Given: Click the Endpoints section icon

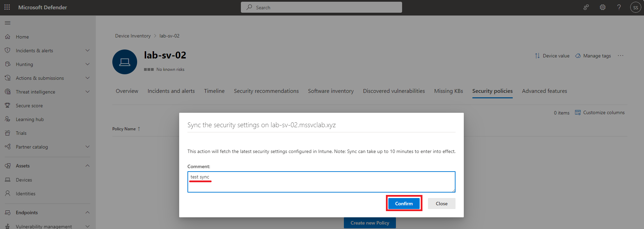Looking at the screenshot, I should 8,212.
